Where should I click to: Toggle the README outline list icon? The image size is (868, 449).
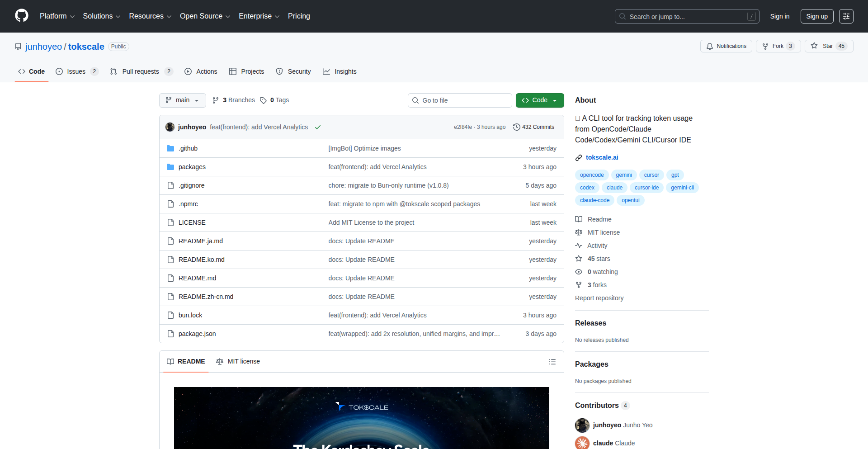point(552,361)
